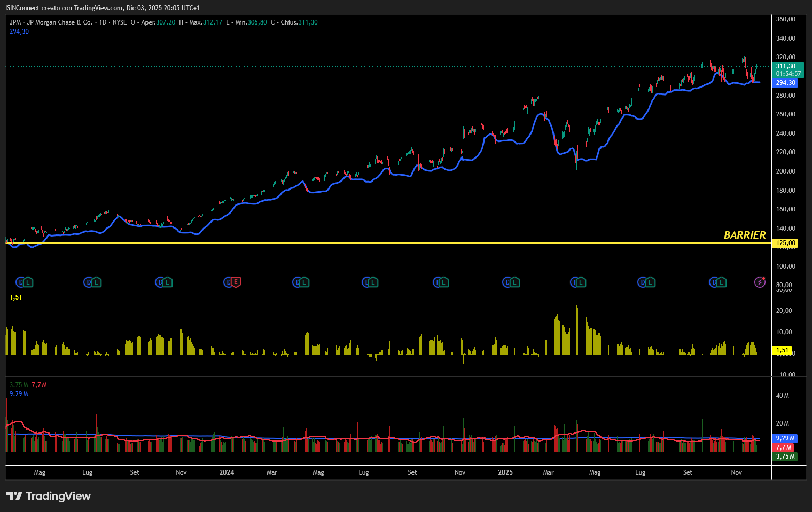Click the blue 9,29 M volume axis label
812x512 pixels.
785,438
